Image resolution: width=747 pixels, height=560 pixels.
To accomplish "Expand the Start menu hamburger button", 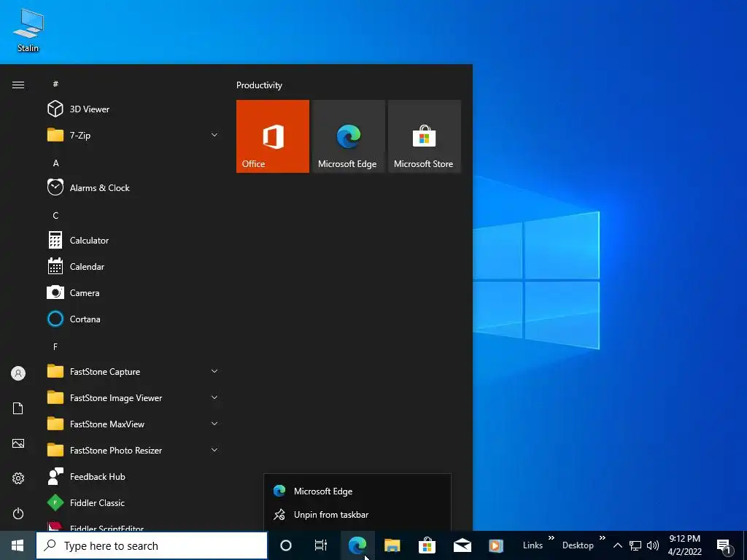I will [x=18, y=85].
